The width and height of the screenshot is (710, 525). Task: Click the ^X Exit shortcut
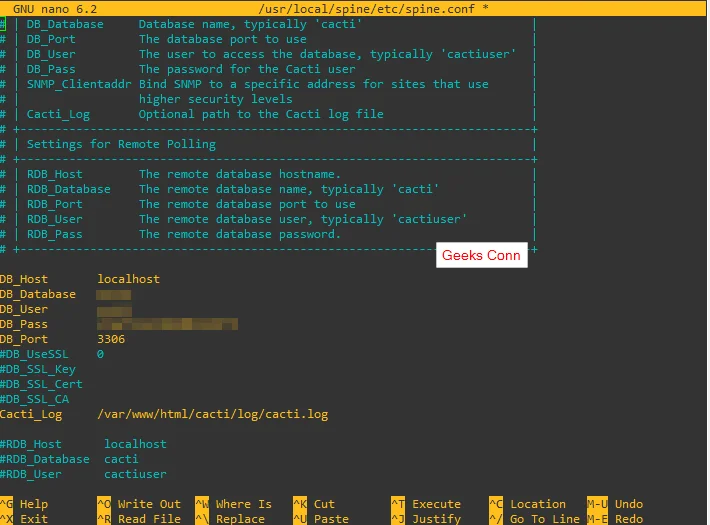[24, 519]
